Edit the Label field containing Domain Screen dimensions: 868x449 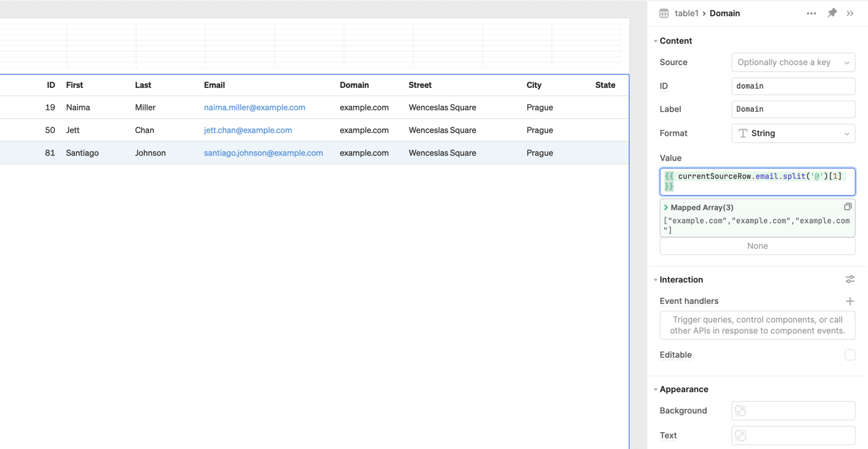tap(793, 109)
